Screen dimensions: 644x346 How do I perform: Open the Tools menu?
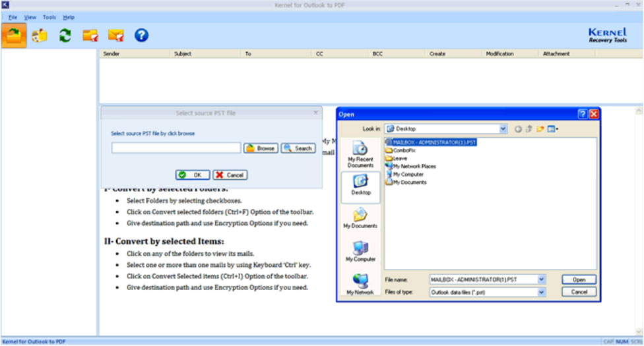49,17
